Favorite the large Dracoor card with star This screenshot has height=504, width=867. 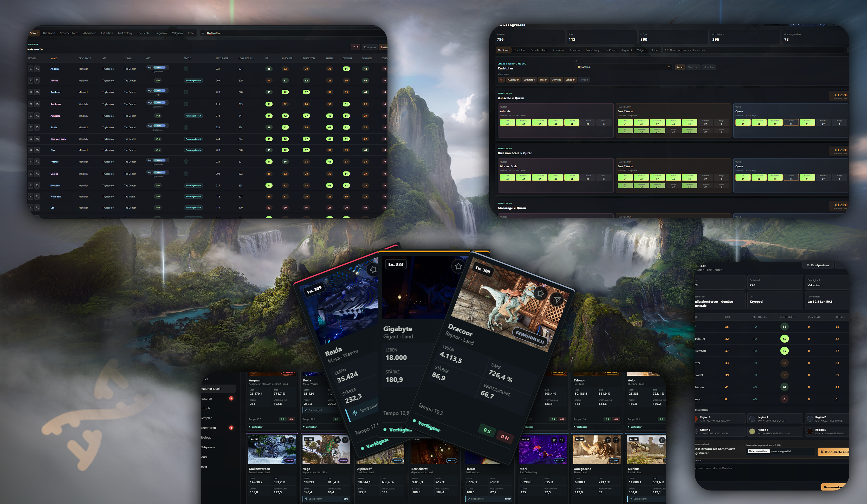click(x=540, y=293)
